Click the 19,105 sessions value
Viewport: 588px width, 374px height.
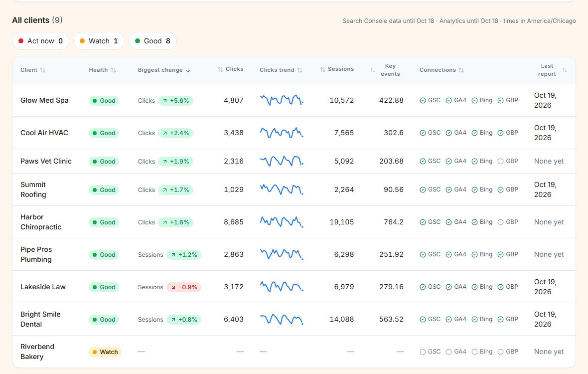coord(342,222)
